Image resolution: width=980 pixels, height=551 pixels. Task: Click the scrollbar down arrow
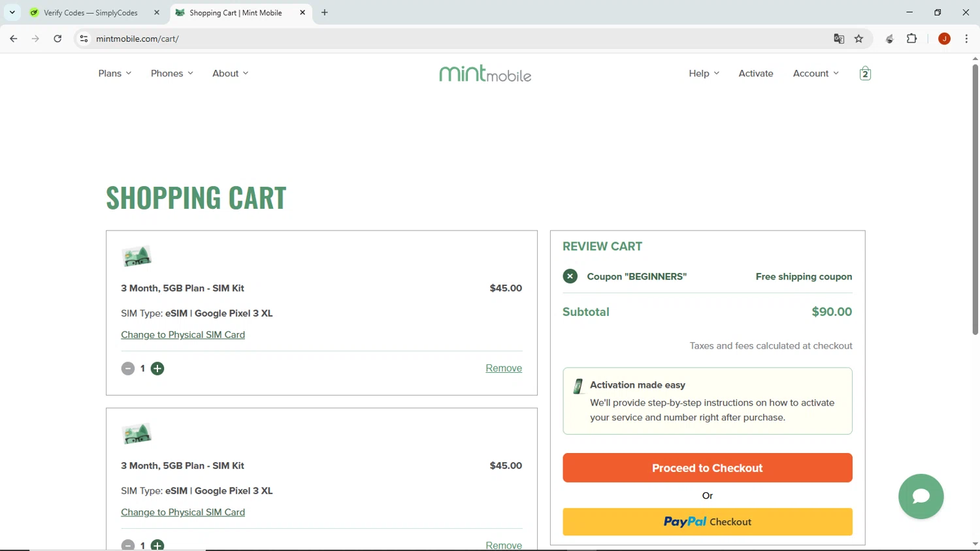click(x=975, y=544)
